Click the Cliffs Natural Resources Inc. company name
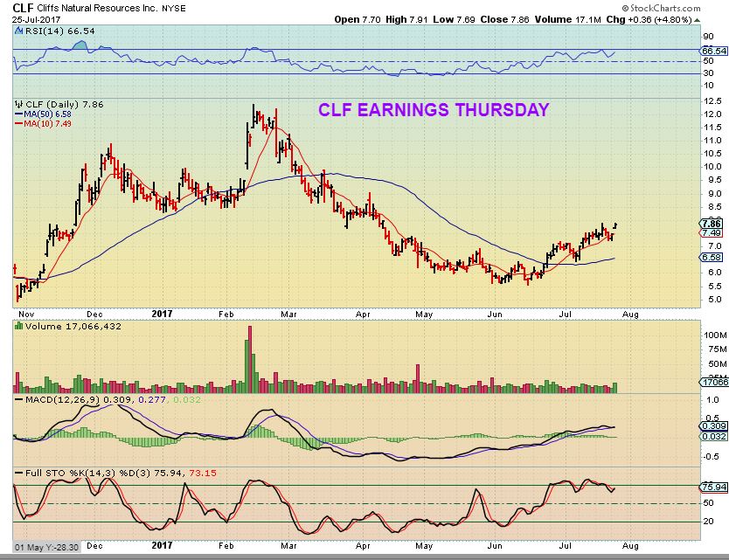 tap(97, 9)
